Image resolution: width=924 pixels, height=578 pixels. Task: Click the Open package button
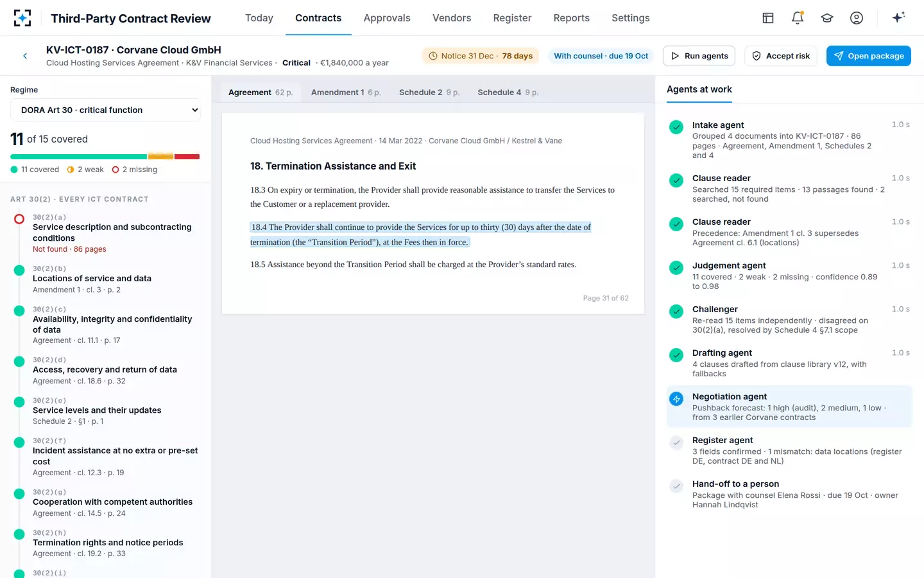click(869, 56)
